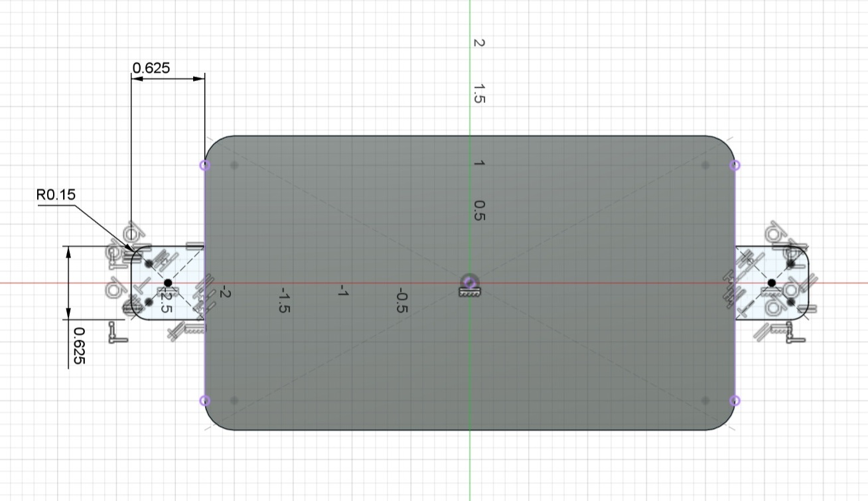
Task: Select top-left purple point of main body
Action: click(204, 165)
